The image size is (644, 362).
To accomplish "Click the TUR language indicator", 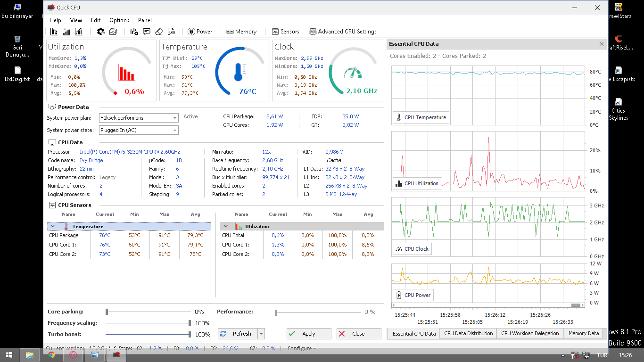I will (602, 355).
